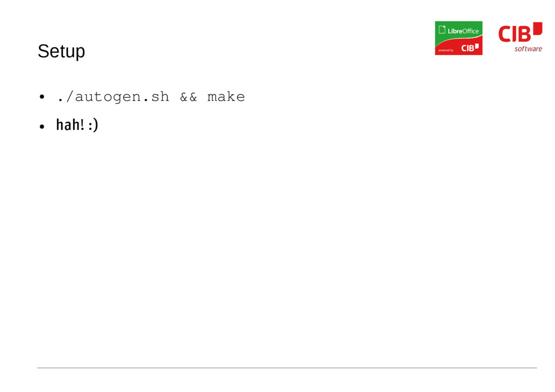Click the LibreOffice document icon in the green badge
This screenshot has width=555, height=392.
pyautogui.click(x=442, y=30)
